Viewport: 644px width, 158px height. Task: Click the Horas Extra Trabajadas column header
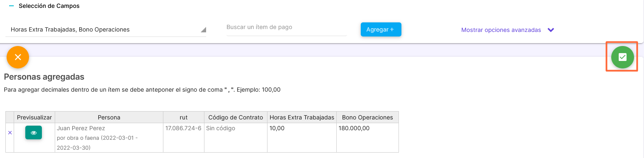(x=302, y=117)
